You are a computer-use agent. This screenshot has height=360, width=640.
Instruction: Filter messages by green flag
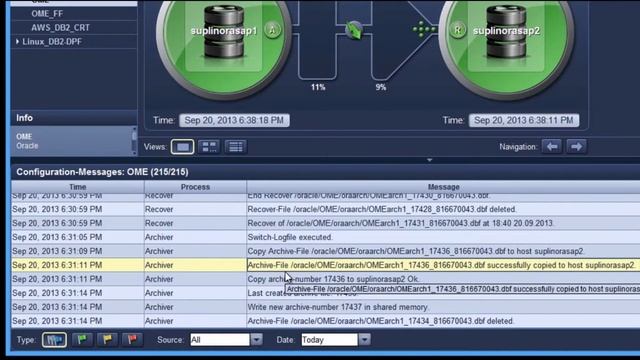point(82,340)
